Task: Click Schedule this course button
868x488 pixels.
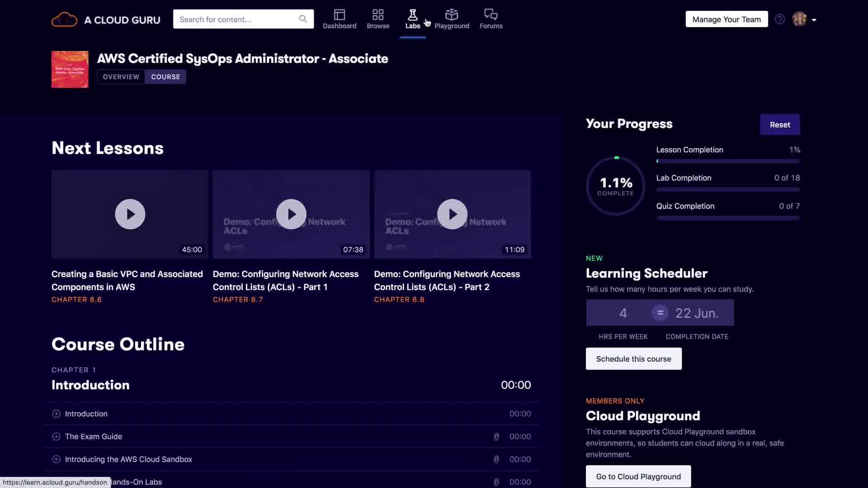Action: coord(633,359)
